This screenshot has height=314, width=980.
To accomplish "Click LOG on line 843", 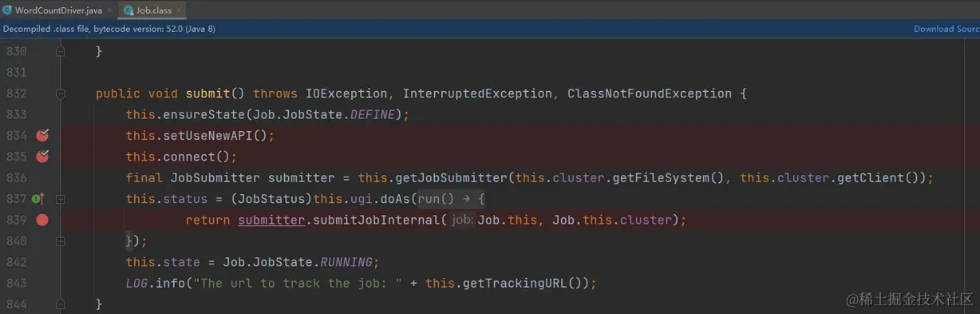I will pos(137,283).
